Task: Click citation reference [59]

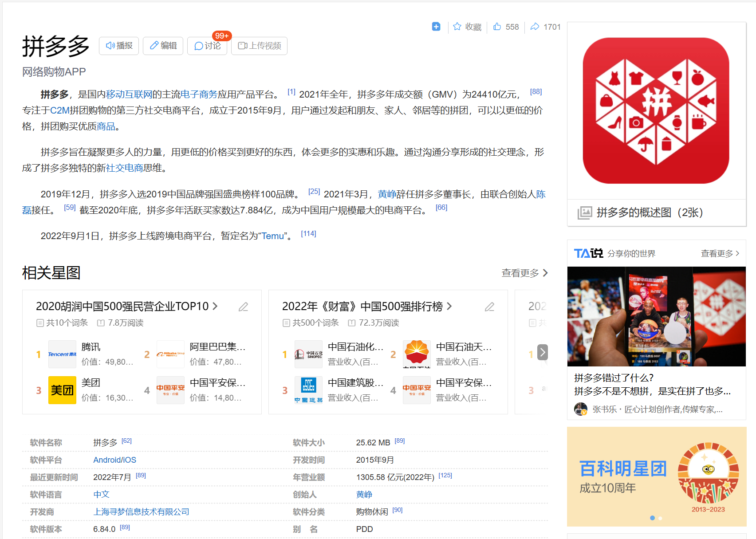Action: tap(70, 208)
